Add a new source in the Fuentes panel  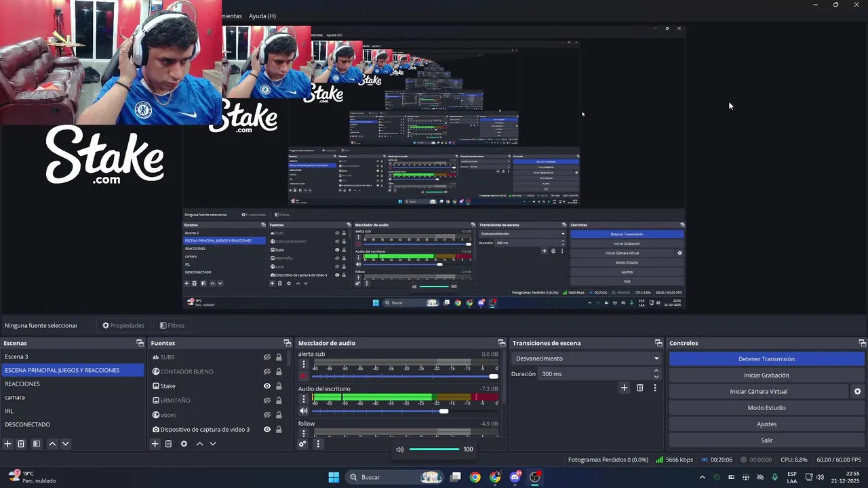tap(155, 444)
